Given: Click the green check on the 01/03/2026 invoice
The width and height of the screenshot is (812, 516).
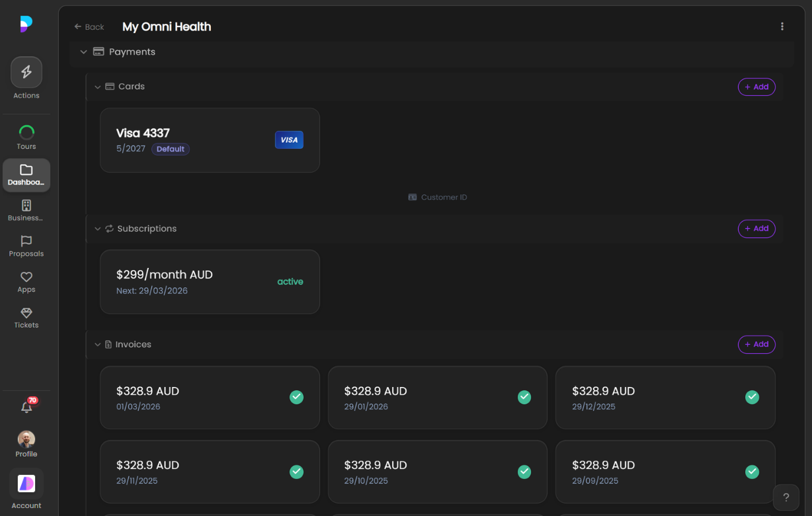Looking at the screenshot, I should pos(296,397).
